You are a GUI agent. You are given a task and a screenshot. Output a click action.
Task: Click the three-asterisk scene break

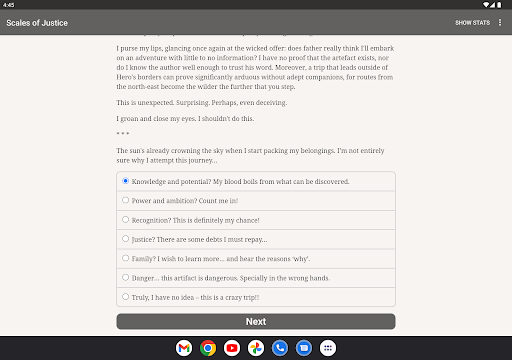(123, 133)
